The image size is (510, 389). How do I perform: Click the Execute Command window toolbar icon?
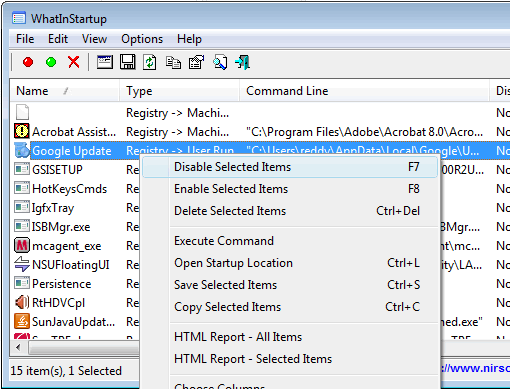pos(105,62)
